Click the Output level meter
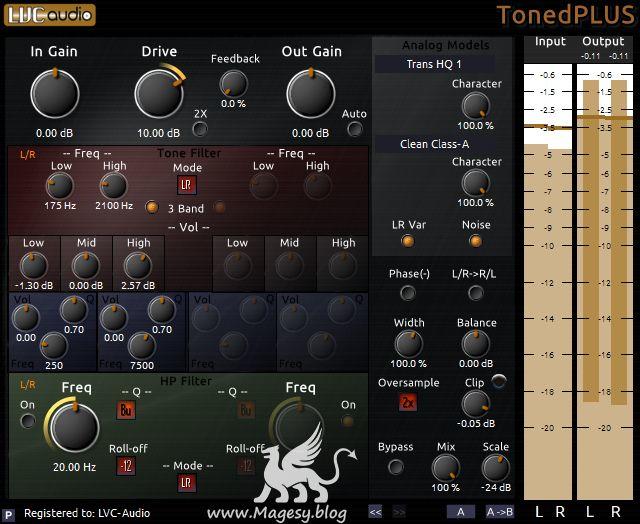The image size is (640, 524). tap(604, 282)
